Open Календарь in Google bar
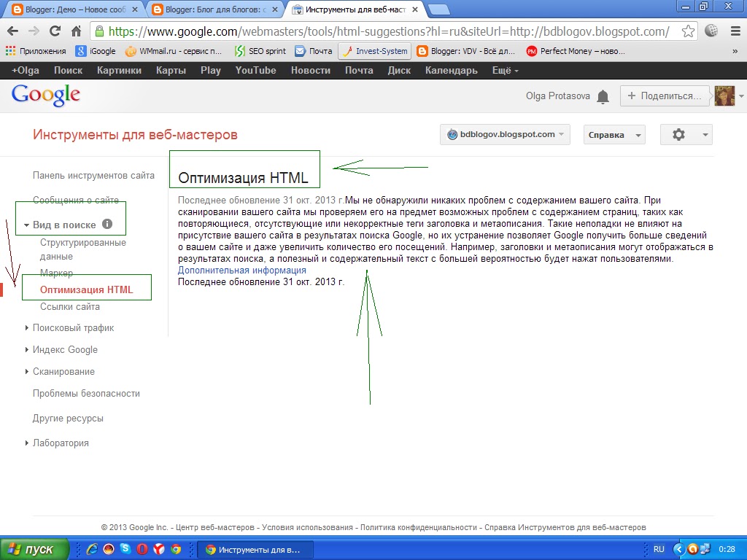The height and width of the screenshot is (560, 747). pos(451,71)
